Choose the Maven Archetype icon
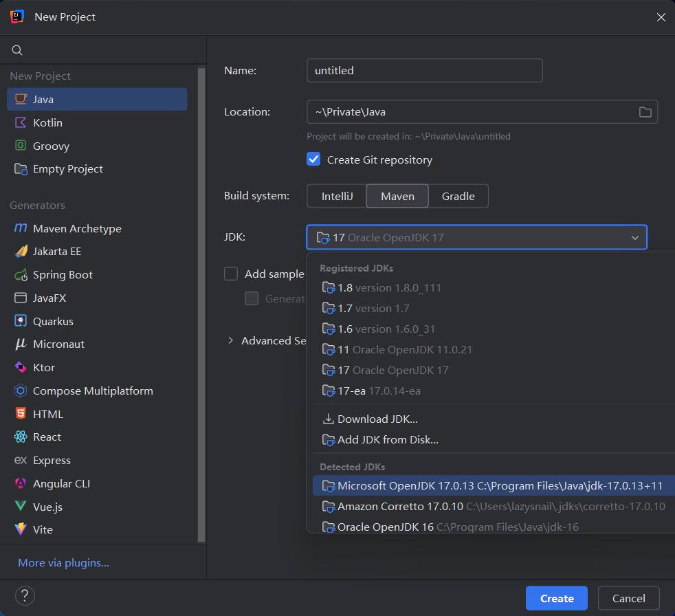 click(x=21, y=228)
